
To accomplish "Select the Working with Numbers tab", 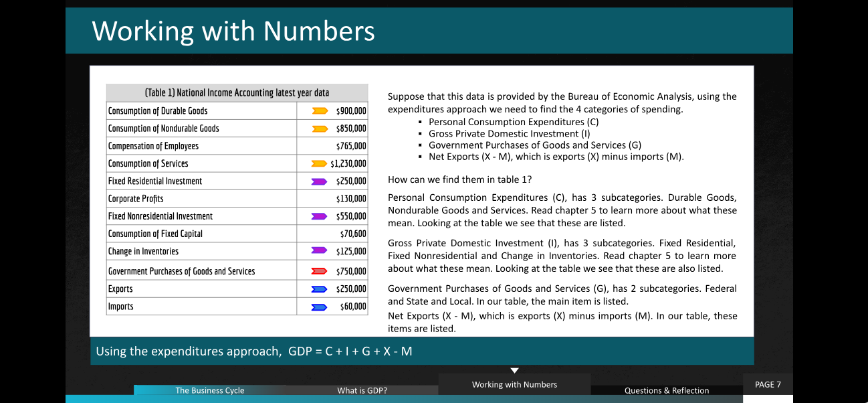I will click(514, 384).
